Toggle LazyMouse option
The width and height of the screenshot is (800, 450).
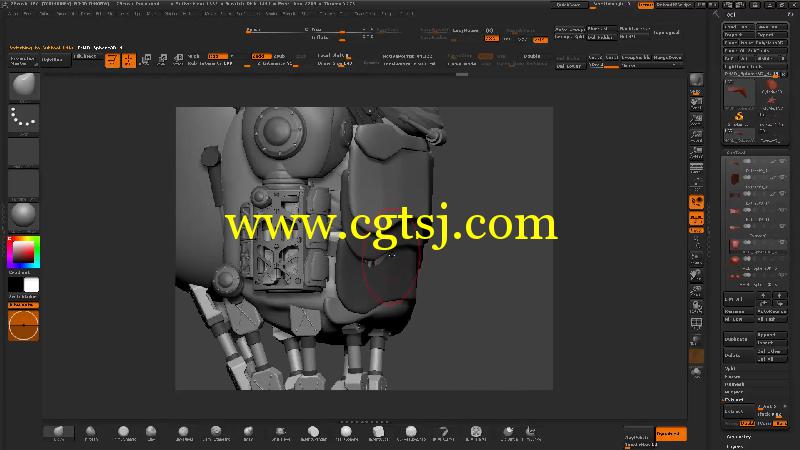click(x=465, y=31)
